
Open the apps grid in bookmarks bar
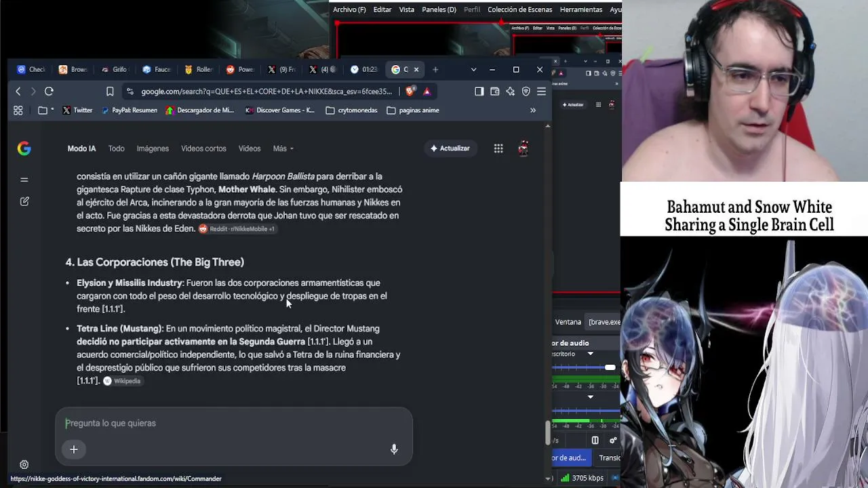point(18,110)
